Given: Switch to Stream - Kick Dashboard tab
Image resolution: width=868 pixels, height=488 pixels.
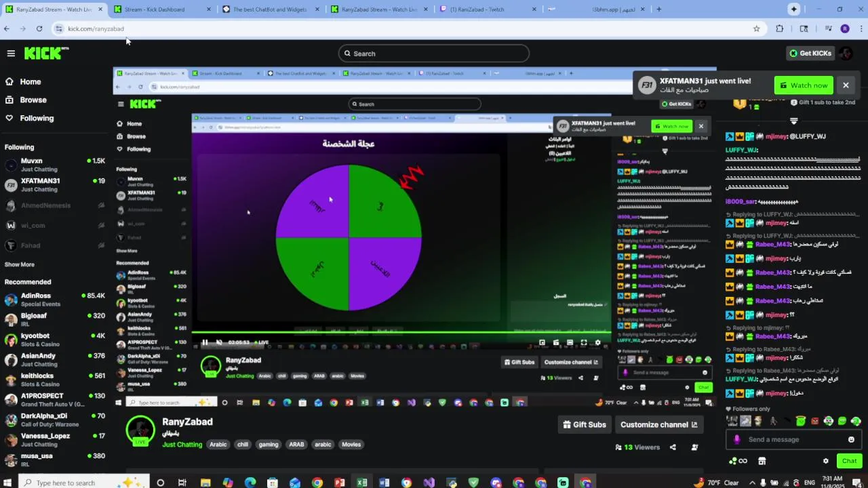Looking at the screenshot, I should coord(163,9).
